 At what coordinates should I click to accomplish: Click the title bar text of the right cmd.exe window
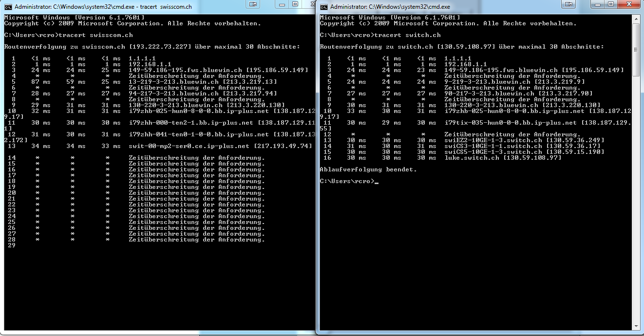390,7
